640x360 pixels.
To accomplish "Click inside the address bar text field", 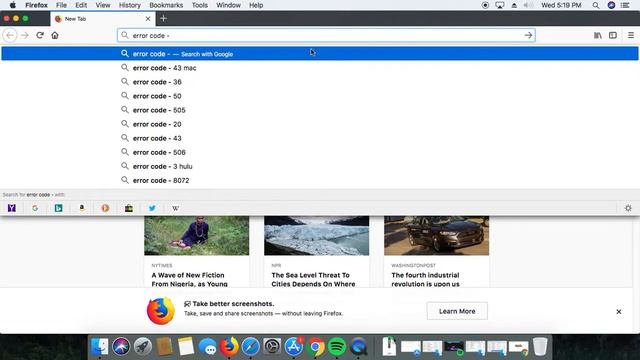I will coord(326,36).
